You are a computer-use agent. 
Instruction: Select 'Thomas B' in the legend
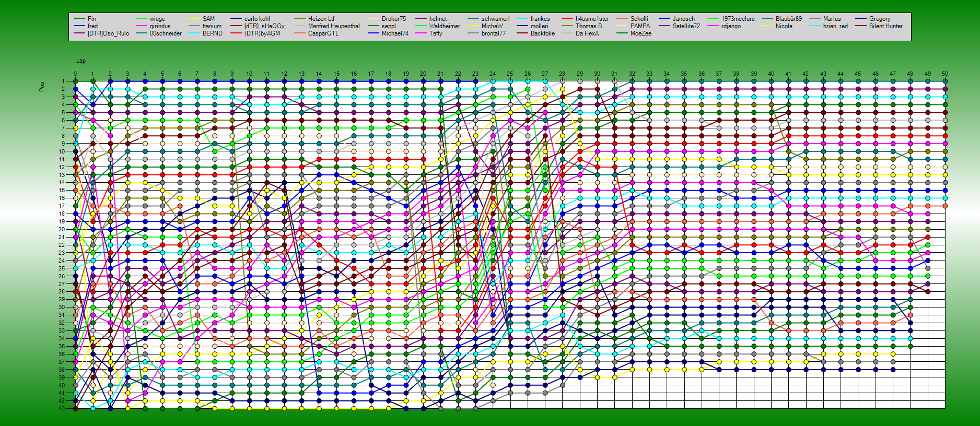coord(582,26)
